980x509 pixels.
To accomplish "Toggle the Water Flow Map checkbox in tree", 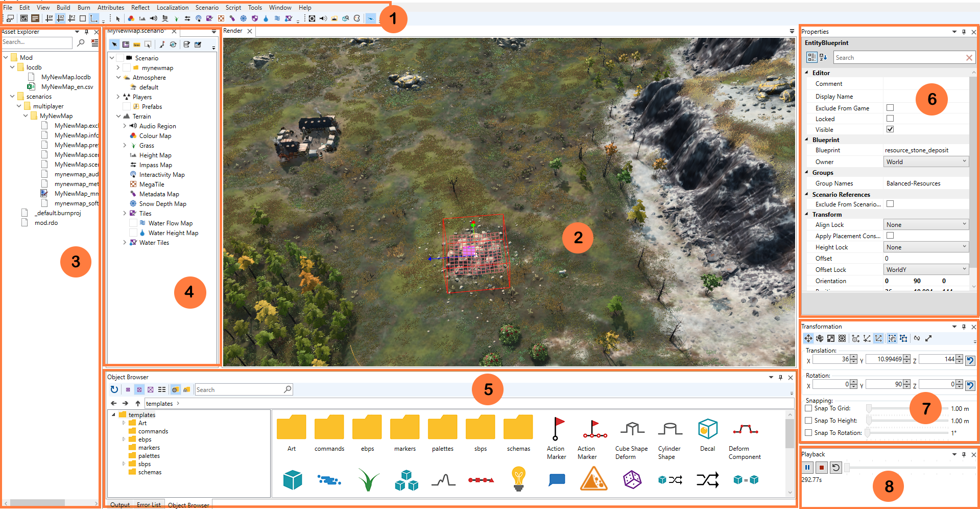I will tap(133, 223).
